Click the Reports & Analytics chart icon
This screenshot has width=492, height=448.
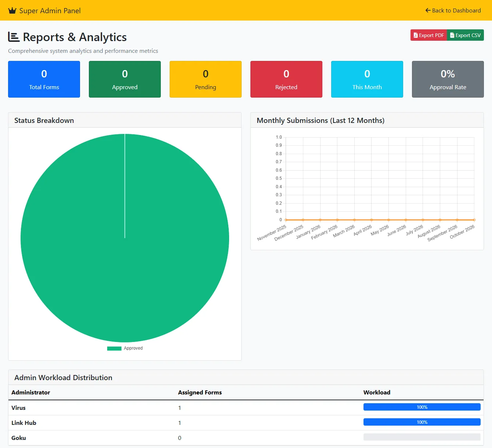pyautogui.click(x=14, y=37)
